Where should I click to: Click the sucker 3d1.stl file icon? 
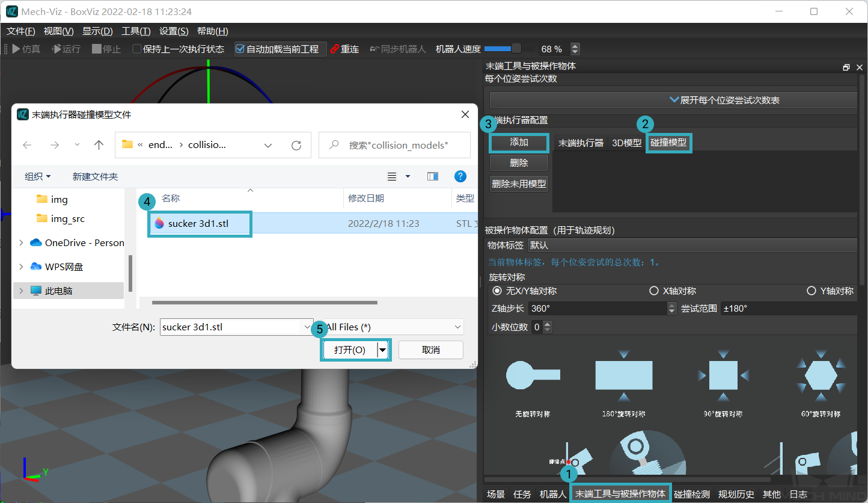(159, 223)
